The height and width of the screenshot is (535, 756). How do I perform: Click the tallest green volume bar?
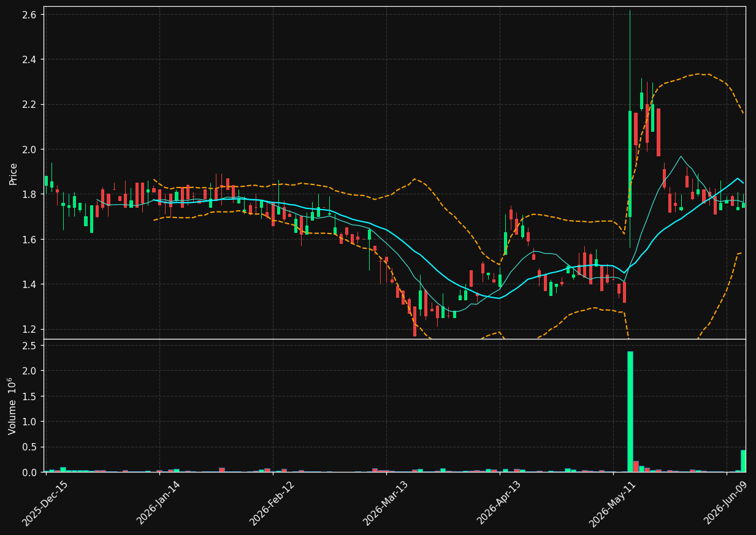tap(630, 412)
